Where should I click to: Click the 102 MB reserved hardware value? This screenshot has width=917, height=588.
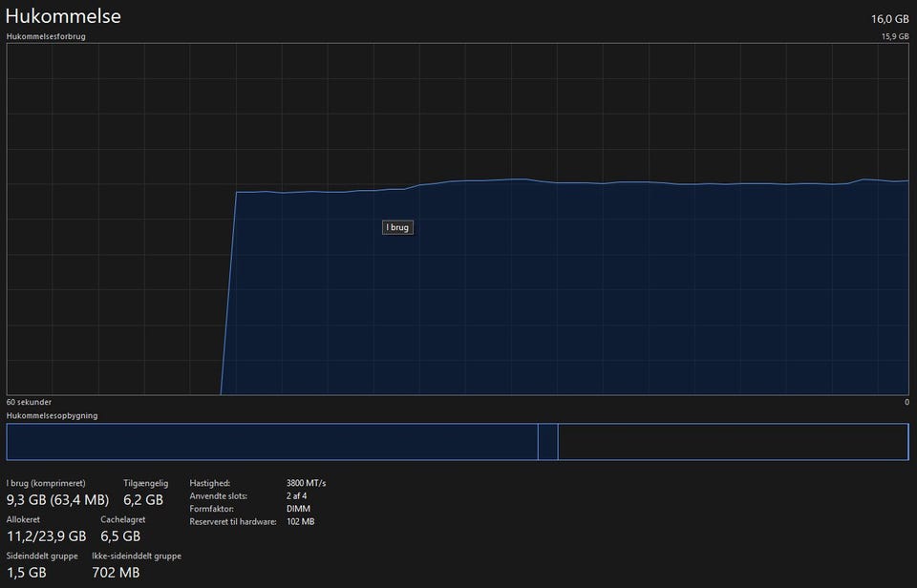[300, 522]
